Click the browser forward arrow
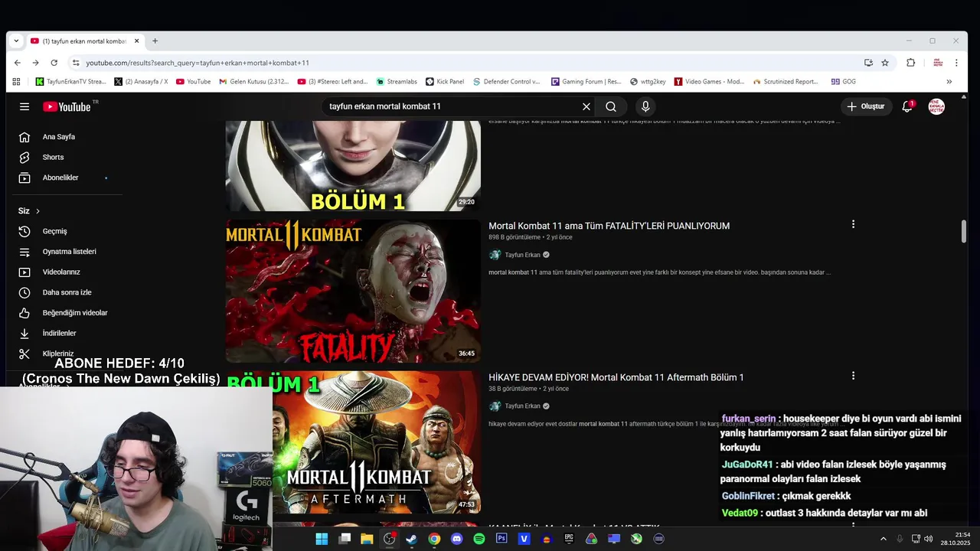980x551 pixels. [x=35, y=63]
